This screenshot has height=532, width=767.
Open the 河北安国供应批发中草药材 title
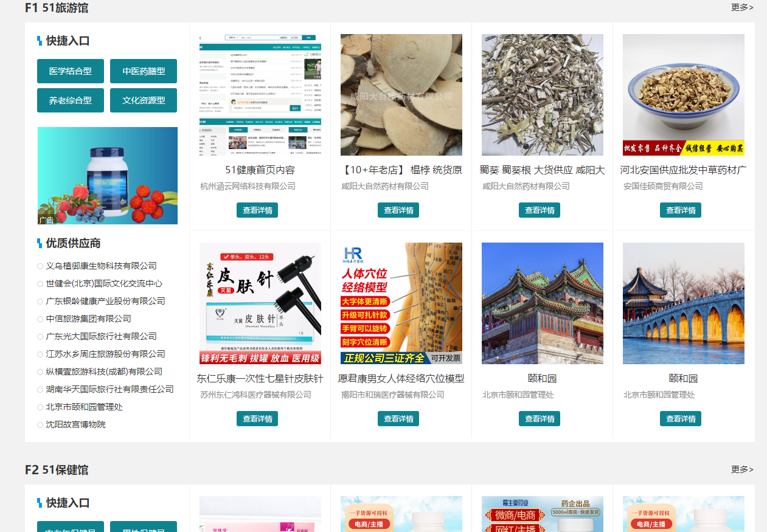[684, 170]
